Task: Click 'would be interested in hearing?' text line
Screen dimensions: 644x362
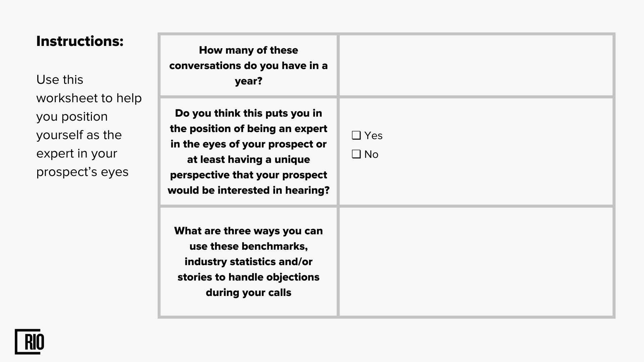Action: tap(249, 190)
